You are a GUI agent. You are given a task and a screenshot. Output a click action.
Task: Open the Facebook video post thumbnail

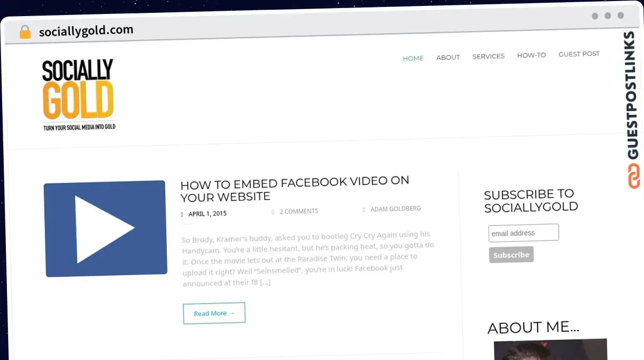coord(106,228)
